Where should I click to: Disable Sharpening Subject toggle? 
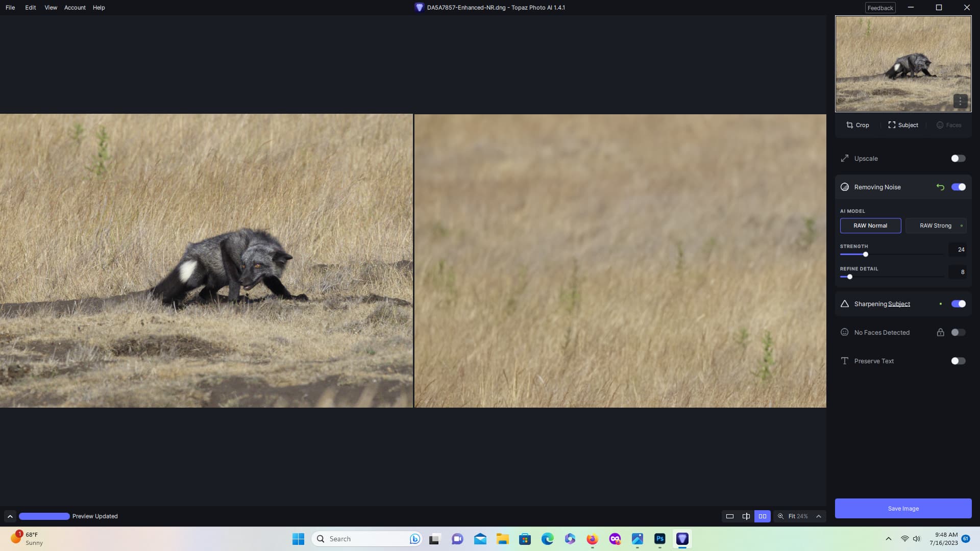click(958, 304)
